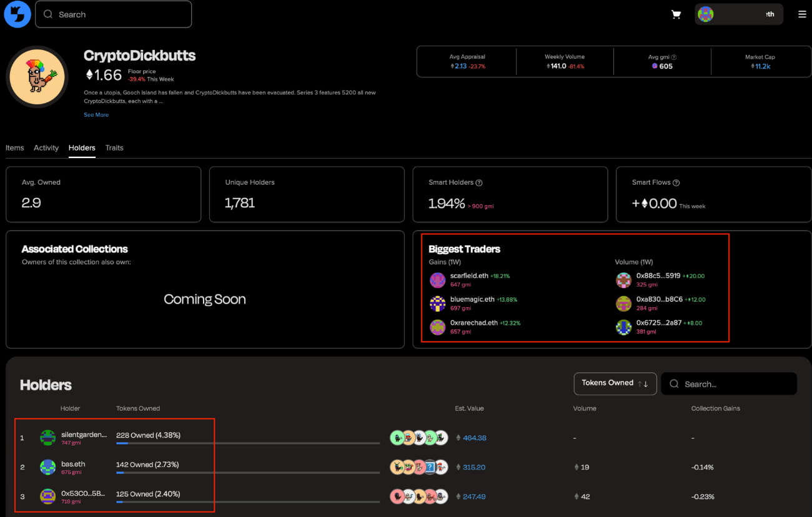Click the Volume column header
This screenshot has width=812, height=517.
pos(585,408)
